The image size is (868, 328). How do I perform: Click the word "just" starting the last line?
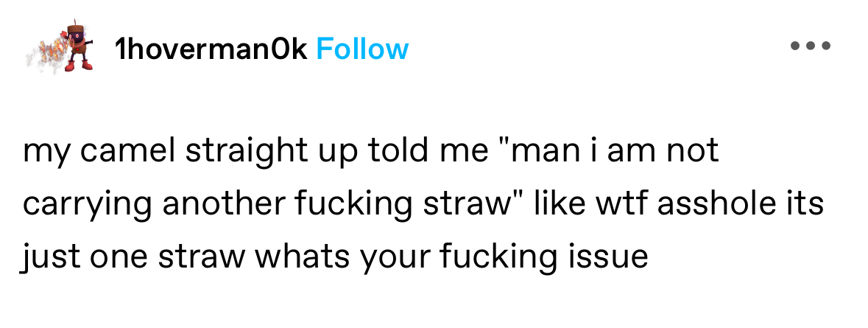(x=46, y=259)
